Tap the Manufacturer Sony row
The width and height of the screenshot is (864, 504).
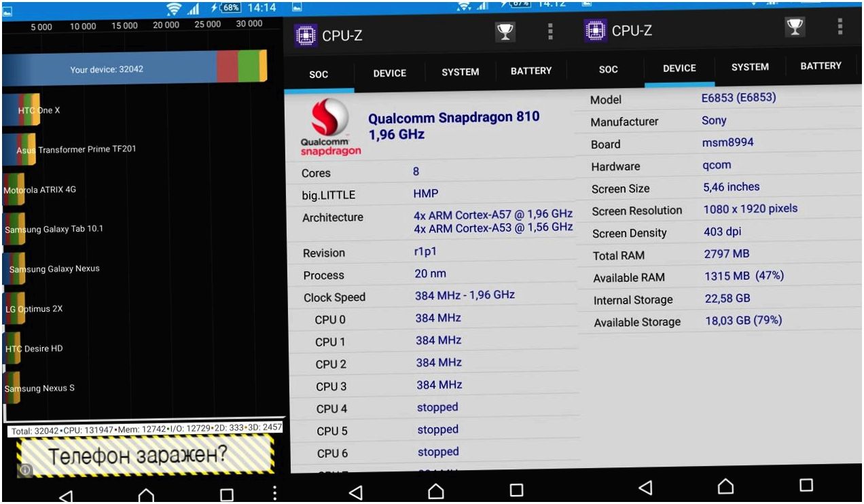(721, 121)
